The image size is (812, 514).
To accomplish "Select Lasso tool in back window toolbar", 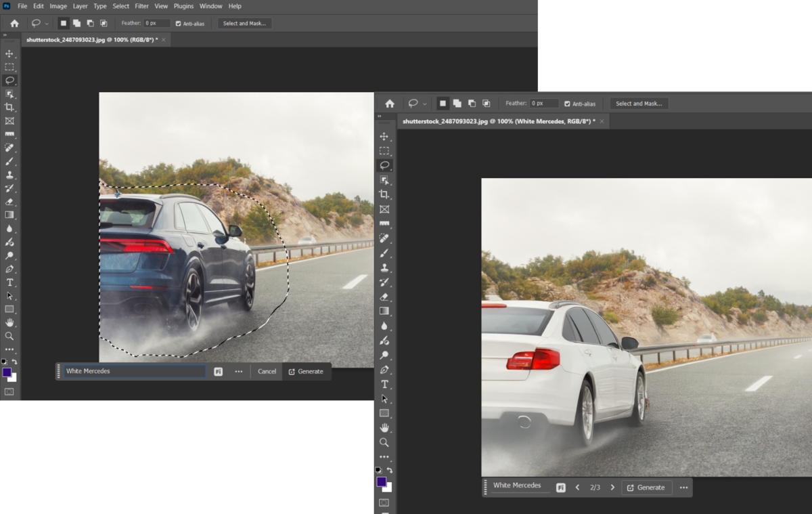I will pos(9,80).
